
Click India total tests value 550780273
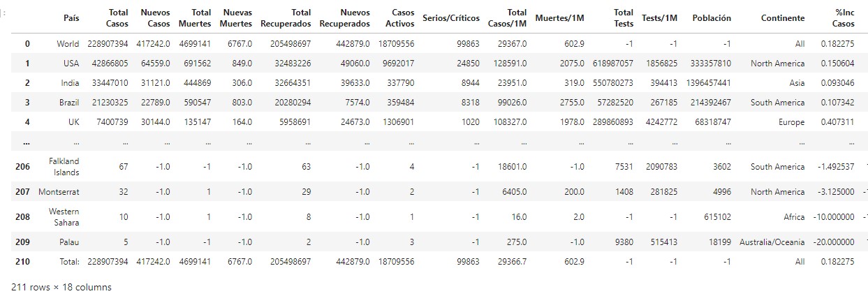point(611,83)
